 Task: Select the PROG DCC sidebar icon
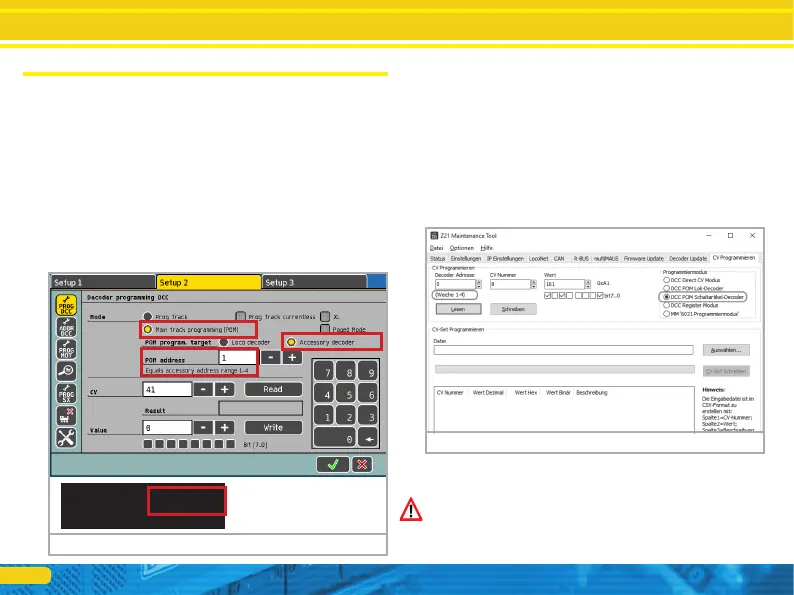pyautogui.click(x=64, y=308)
